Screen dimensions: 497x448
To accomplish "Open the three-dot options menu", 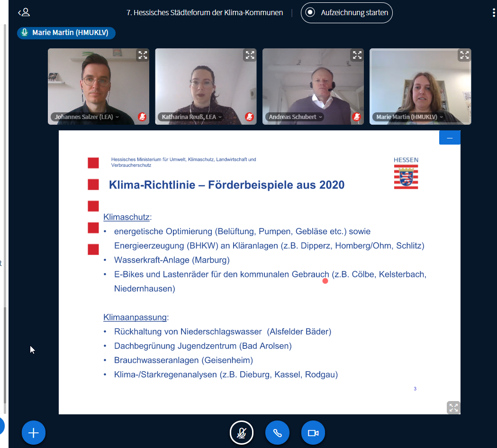I will [x=494, y=13].
